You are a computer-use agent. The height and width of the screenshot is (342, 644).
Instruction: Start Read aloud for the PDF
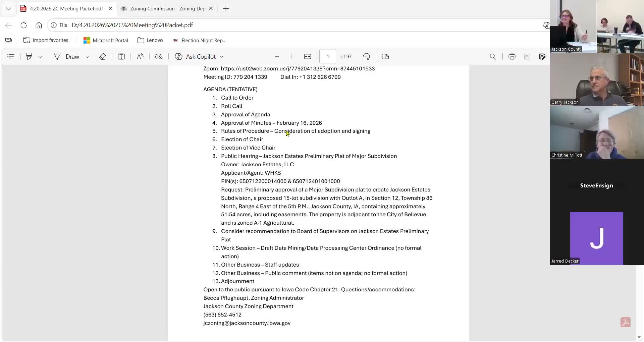[x=140, y=57]
